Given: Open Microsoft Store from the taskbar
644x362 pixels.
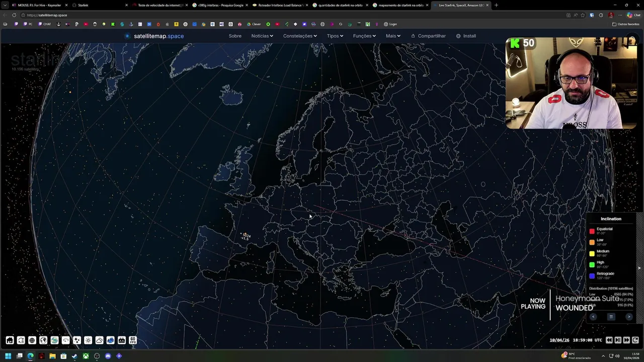Looking at the screenshot, I should tap(63, 356).
